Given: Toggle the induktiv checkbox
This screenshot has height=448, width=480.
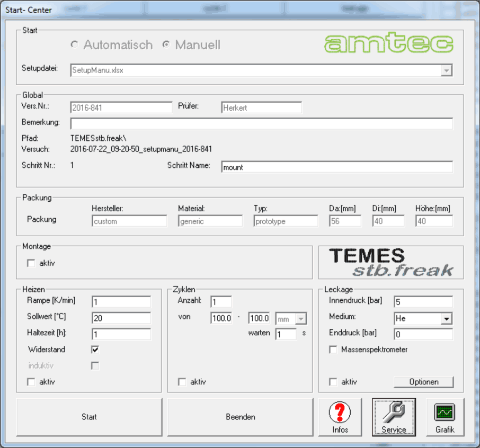Looking at the screenshot, I should pos(95,366).
